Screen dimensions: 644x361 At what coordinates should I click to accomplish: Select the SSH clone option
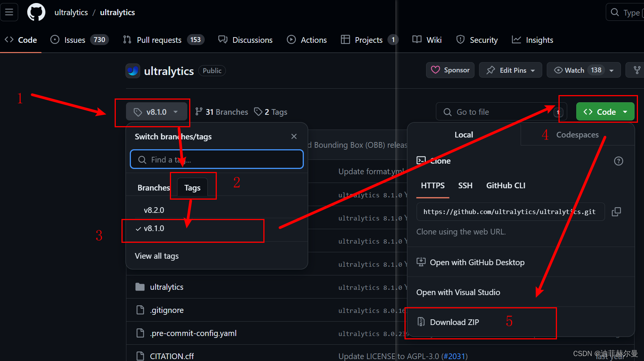tap(465, 186)
